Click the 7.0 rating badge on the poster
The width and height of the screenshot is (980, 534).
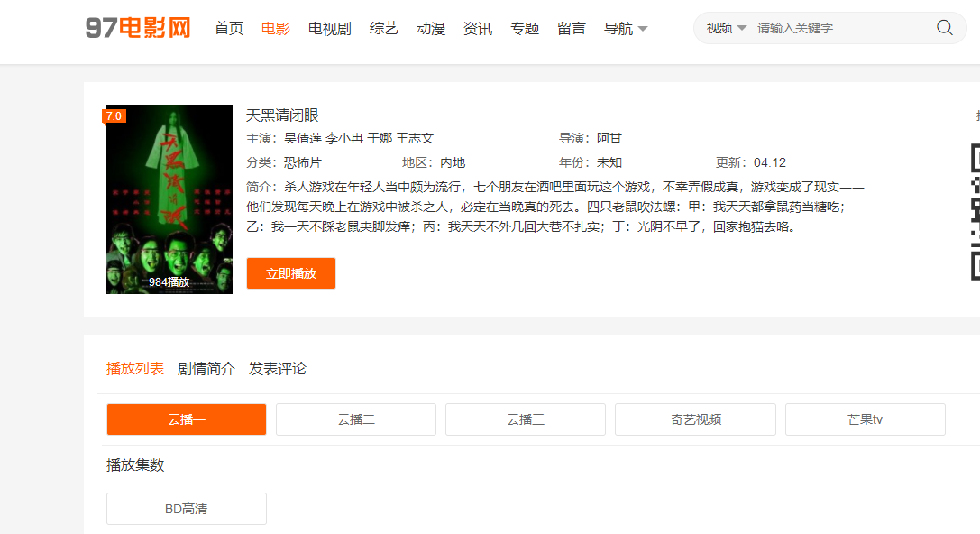point(114,115)
